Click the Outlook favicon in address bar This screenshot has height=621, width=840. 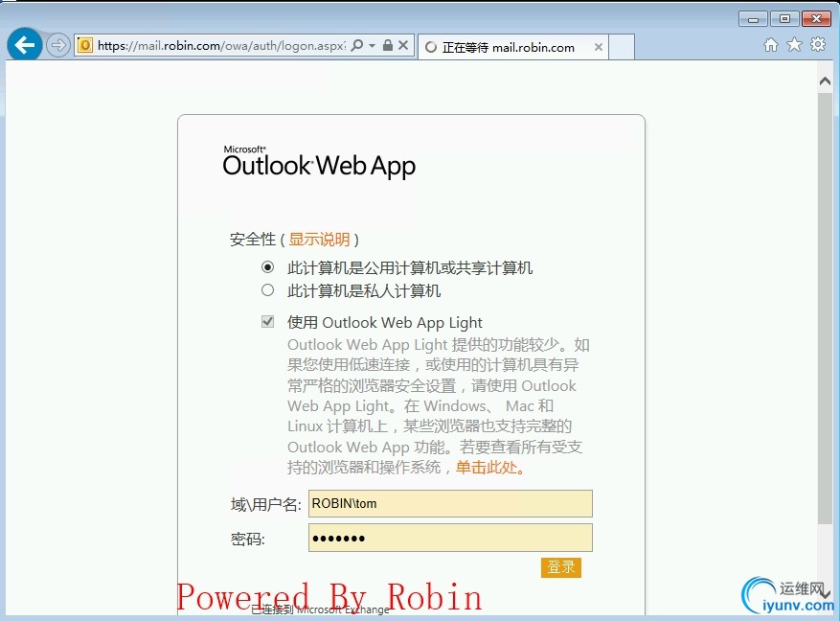coord(84,46)
